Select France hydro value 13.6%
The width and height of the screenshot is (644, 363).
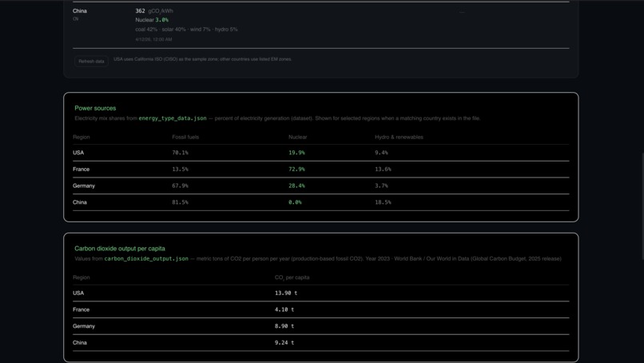pos(383,170)
